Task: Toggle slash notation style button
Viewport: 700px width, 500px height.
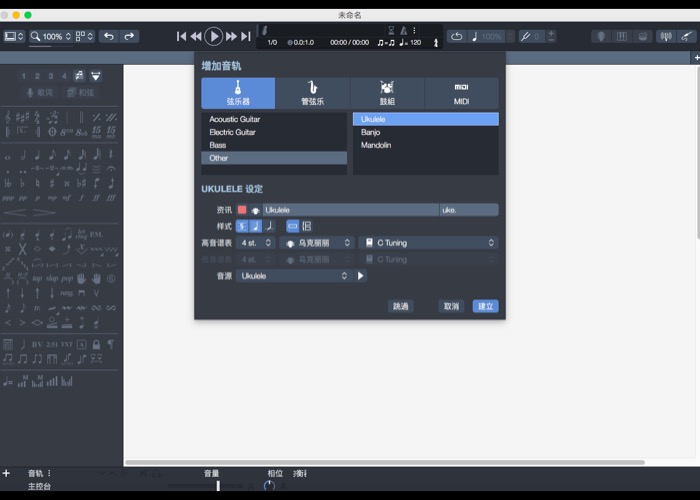Action: point(269,226)
